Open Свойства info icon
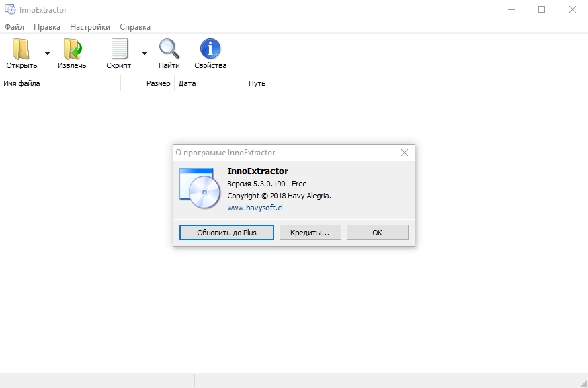 click(x=210, y=49)
